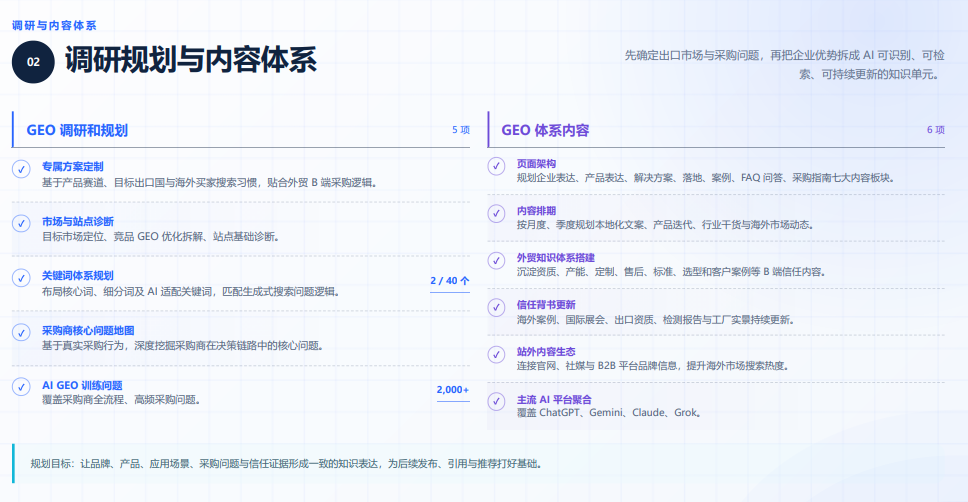Image resolution: width=968 pixels, height=502 pixels.
Task: Click the main title 调研规划与内容体系
Action: (191, 61)
